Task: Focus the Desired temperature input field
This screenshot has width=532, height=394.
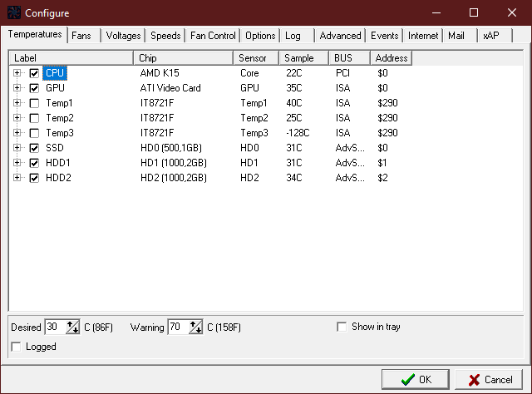Action: [x=56, y=328]
